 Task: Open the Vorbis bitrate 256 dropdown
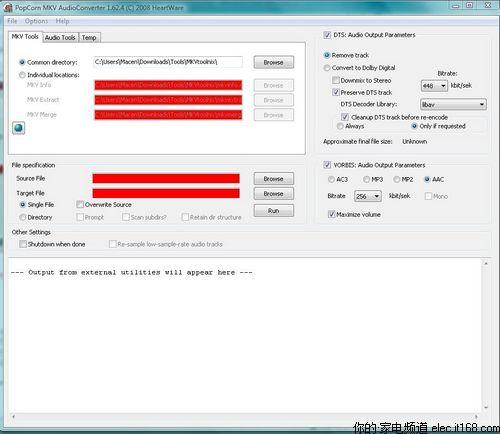point(368,196)
